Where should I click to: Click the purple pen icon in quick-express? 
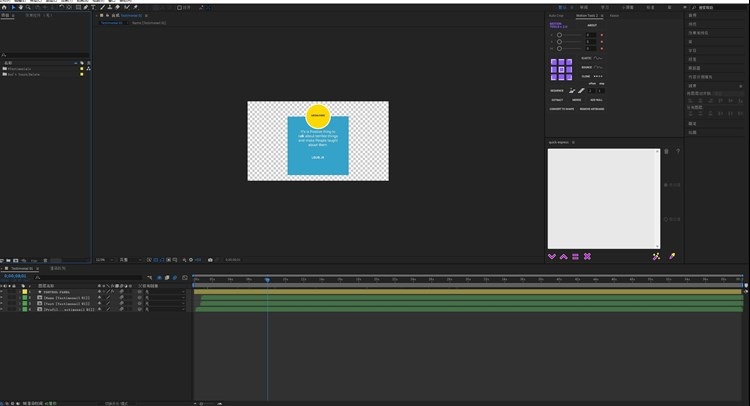(672, 256)
